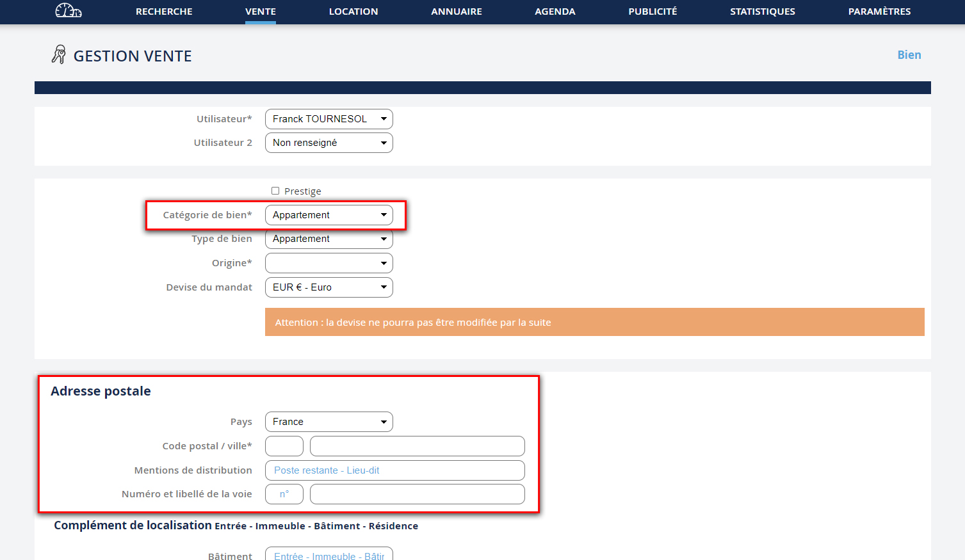Open the Type de bien dropdown
This screenshot has width=965, height=560.
pyautogui.click(x=328, y=239)
